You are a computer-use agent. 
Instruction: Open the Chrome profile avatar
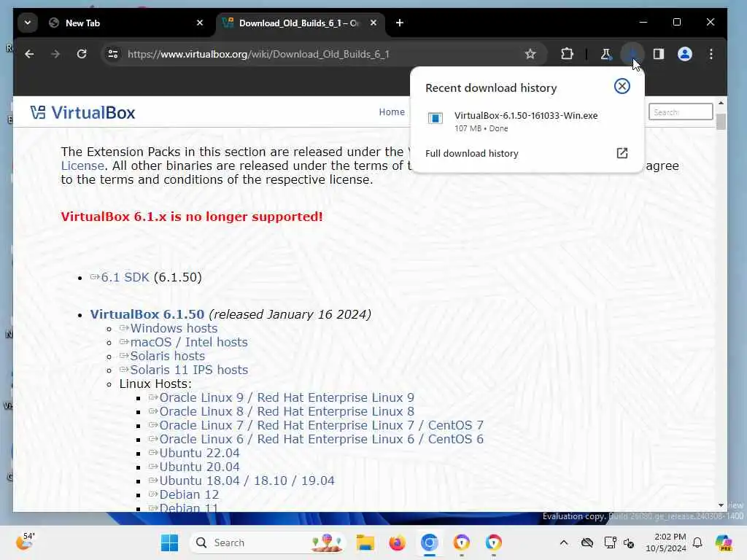pyautogui.click(x=684, y=54)
